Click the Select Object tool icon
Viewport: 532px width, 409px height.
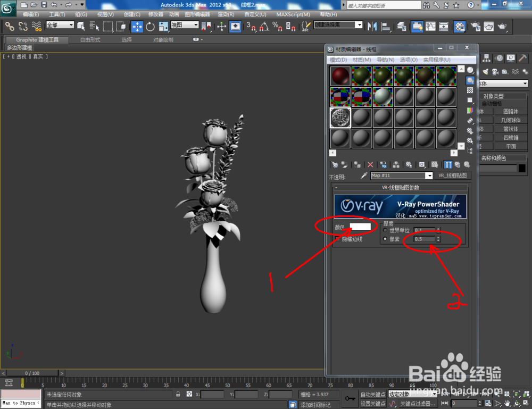81,27
